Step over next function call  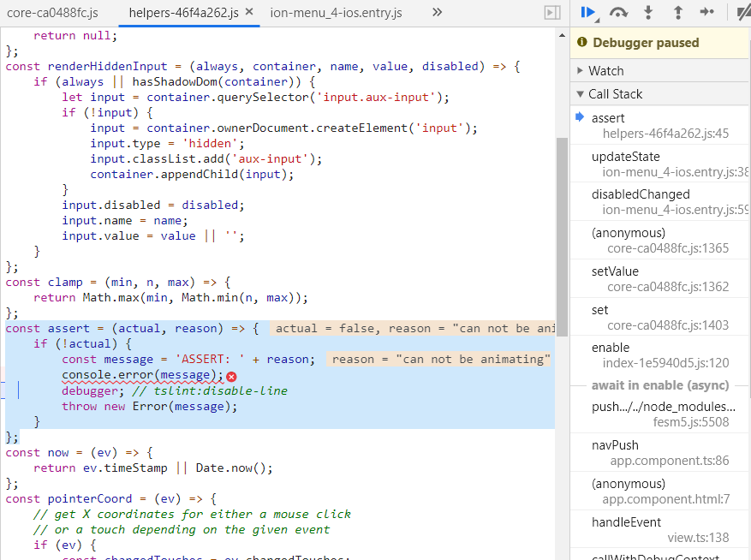pyautogui.click(x=618, y=13)
